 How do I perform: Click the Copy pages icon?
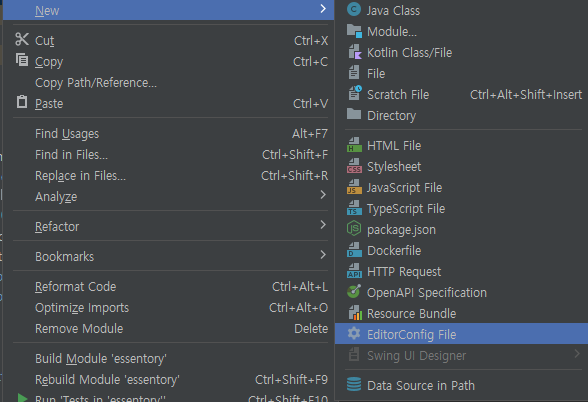(22, 60)
